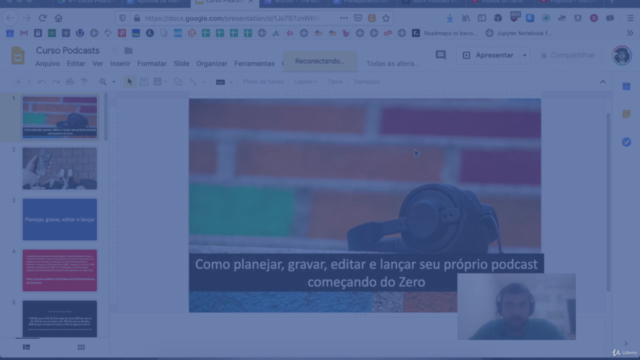Open the Arquivo menu

click(x=47, y=64)
